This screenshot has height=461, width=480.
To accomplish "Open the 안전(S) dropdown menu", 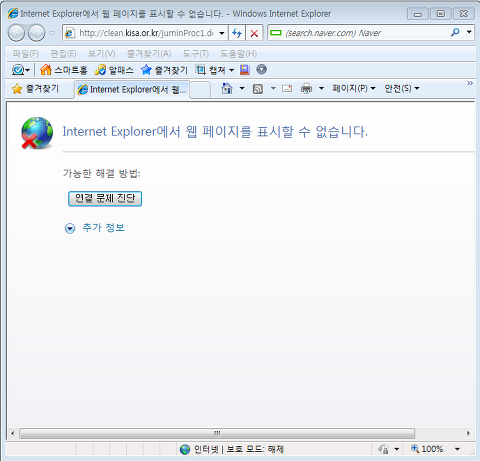I will coord(402,88).
